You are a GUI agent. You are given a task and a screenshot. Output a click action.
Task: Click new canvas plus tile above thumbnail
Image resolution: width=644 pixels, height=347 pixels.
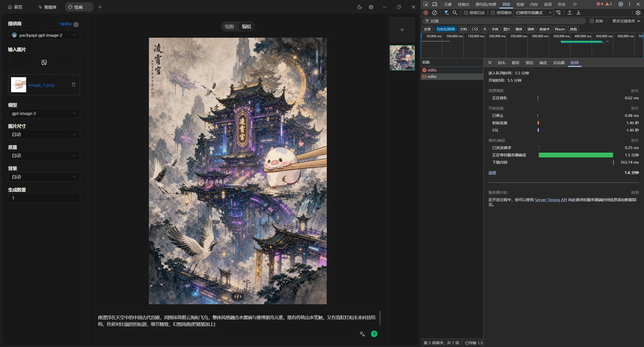[402, 30]
